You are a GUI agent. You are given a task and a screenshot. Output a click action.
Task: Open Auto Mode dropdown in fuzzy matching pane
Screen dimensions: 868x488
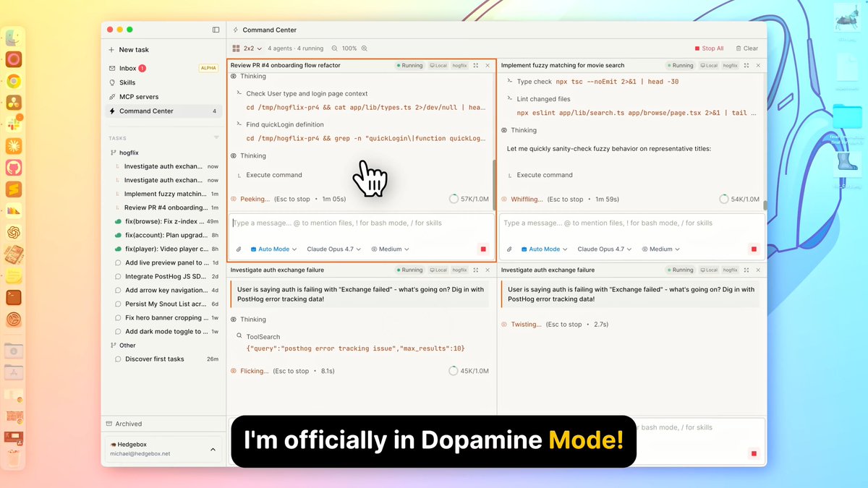[x=544, y=249]
